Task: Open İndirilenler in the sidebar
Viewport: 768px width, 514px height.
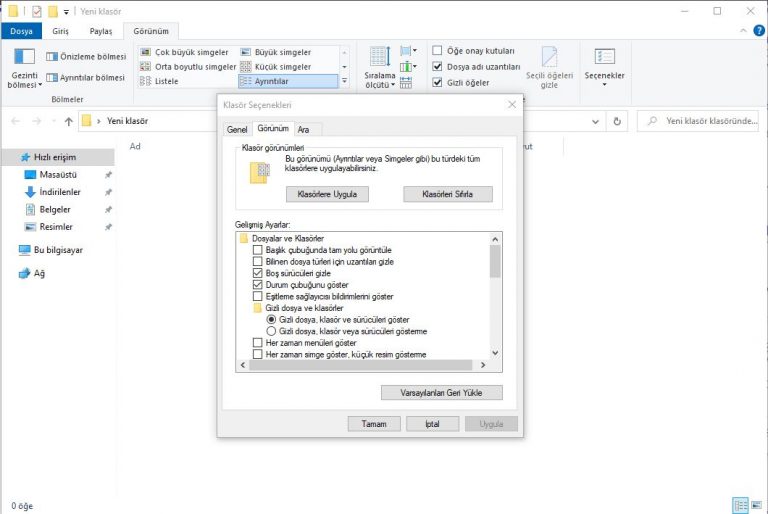Action: click(x=60, y=192)
